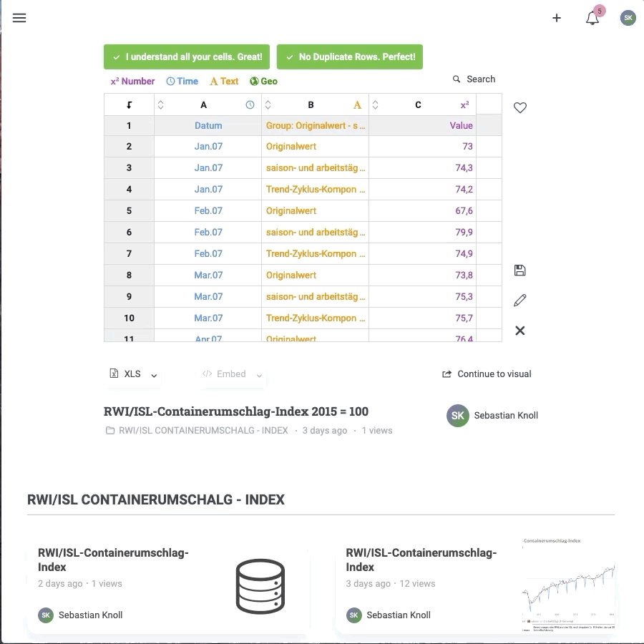Open the hamburger menu
This screenshot has height=644, width=644.
[x=19, y=18]
